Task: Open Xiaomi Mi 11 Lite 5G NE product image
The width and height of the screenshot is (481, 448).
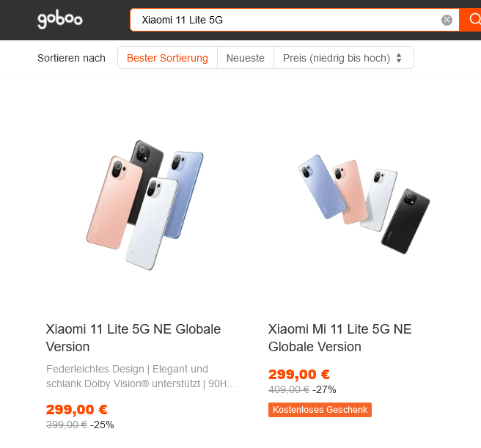Action: 364,204
